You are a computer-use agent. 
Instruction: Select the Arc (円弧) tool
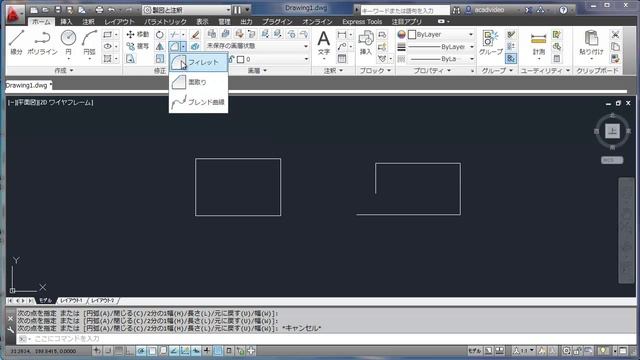(89, 42)
